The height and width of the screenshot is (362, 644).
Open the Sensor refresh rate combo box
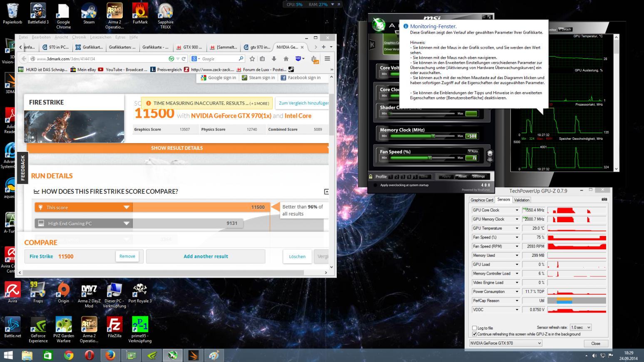pyautogui.click(x=580, y=327)
